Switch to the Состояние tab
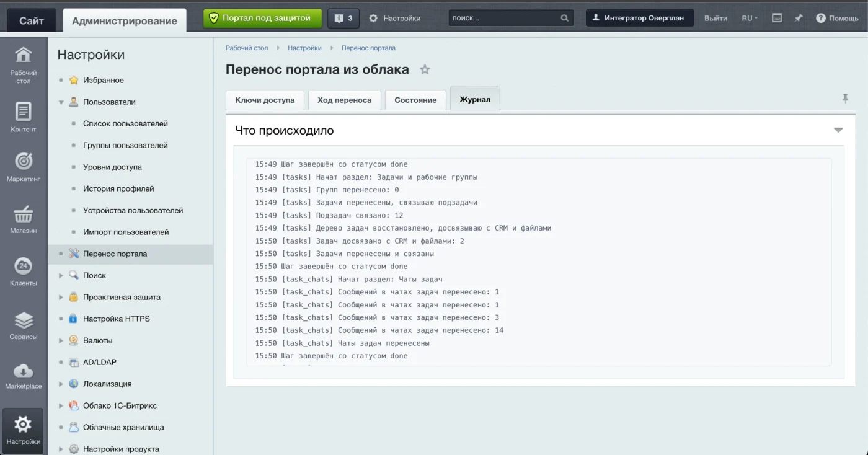 (x=415, y=100)
